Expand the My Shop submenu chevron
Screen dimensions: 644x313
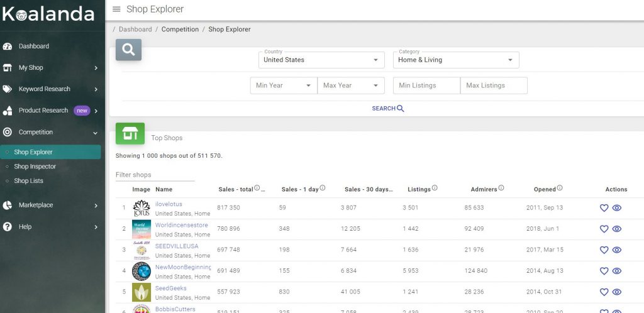point(96,68)
